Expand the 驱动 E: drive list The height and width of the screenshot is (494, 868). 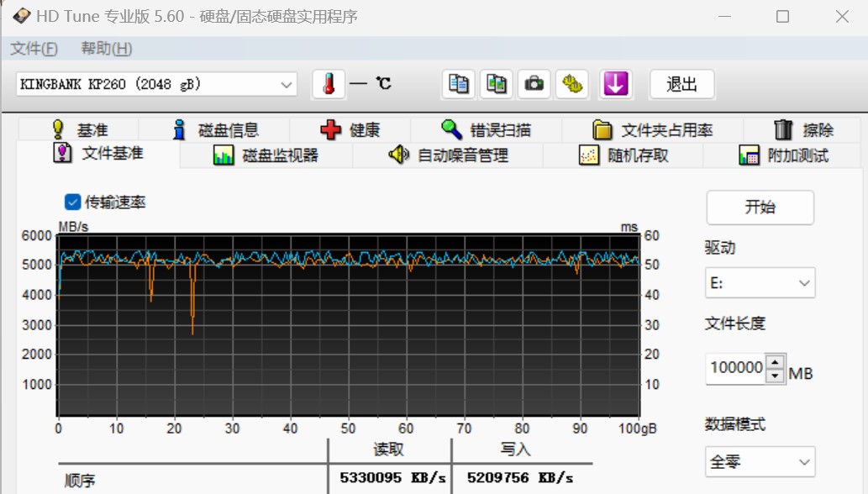(803, 282)
